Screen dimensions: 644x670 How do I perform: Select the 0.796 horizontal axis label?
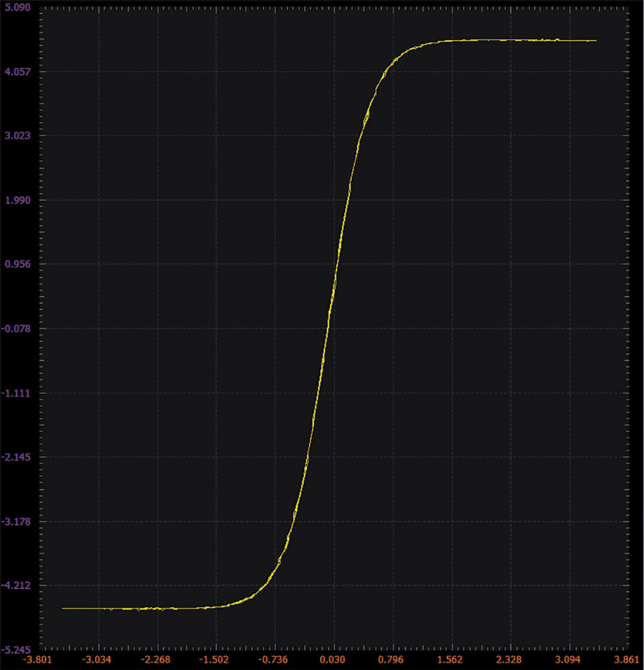[391, 660]
